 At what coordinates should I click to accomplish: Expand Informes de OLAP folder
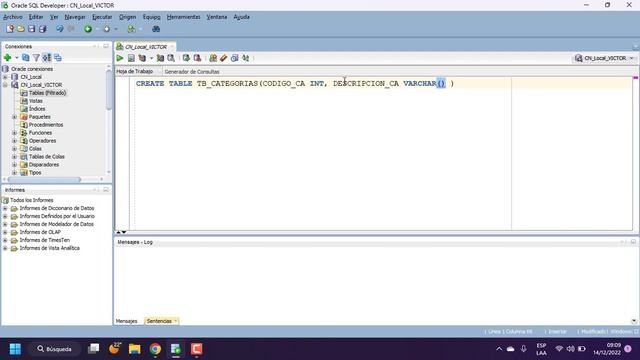[5, 232]
